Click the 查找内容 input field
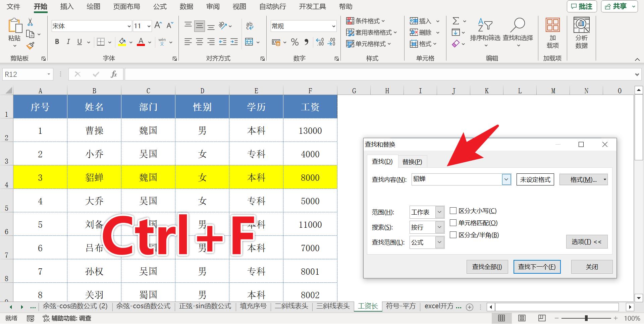Image resolution: width=644 pixels, height=324 pixels. (x=456, y=179)
